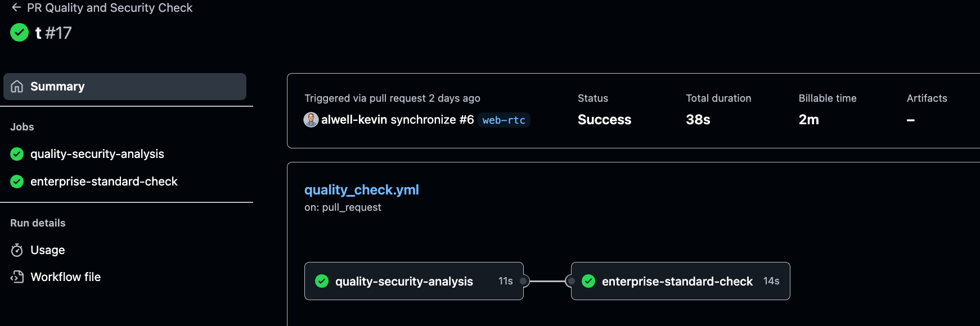Click the green check beside enterprise-standard-check job
980x326 pixels.
click(16, 181)
